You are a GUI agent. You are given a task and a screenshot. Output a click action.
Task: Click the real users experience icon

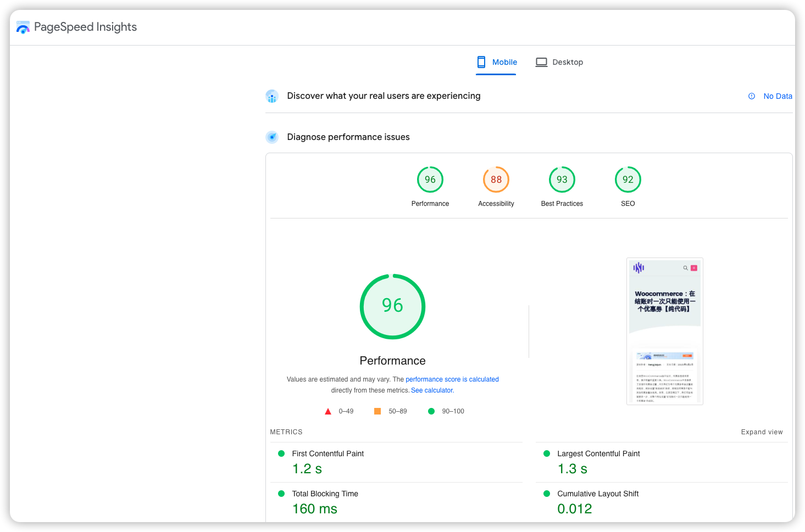[272, 97]
